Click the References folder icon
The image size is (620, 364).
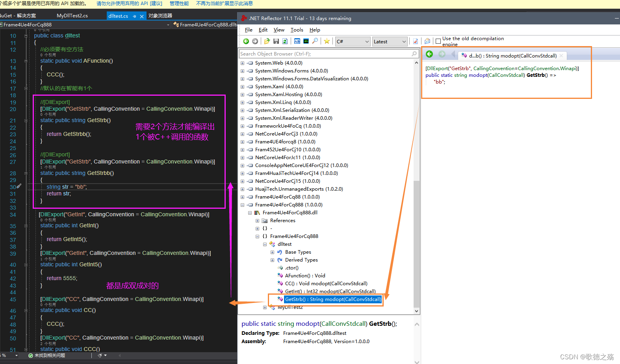coord(265,221)
